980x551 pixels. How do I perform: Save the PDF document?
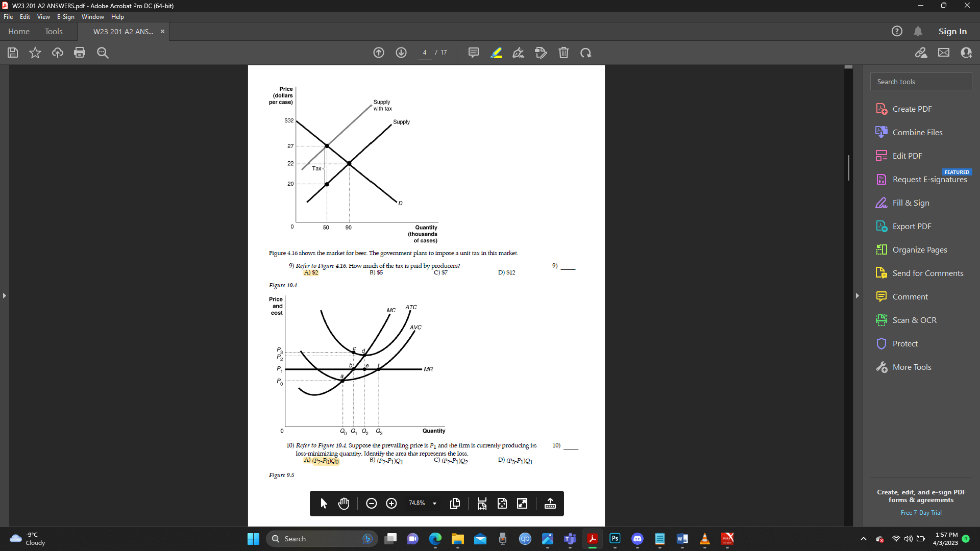pyautogui.click(x=12, y=53)
